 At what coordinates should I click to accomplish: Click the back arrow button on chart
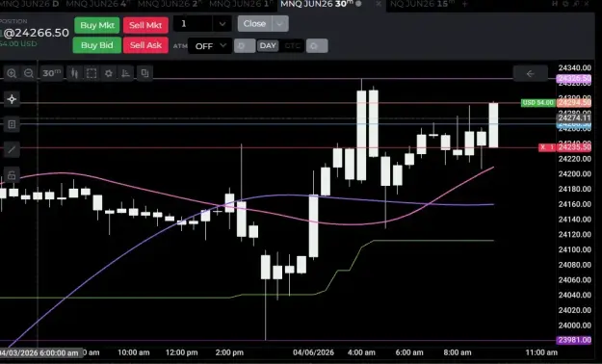coord(530,73)
